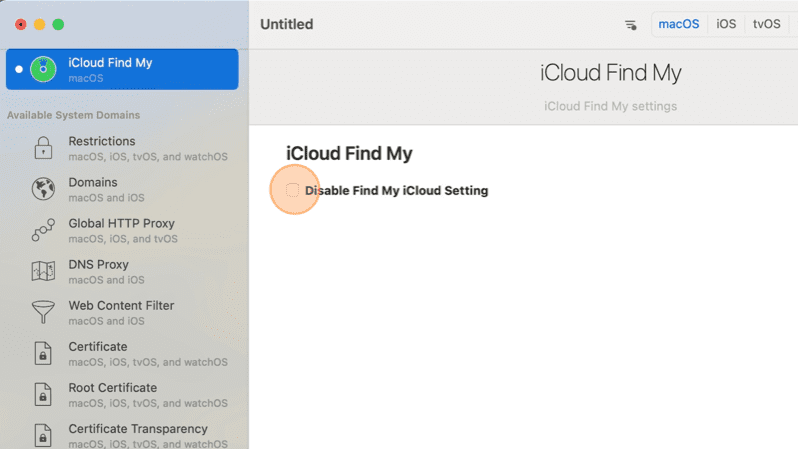Switch to the iOS platform tab
798x449 pixels.
click(726, 24)
